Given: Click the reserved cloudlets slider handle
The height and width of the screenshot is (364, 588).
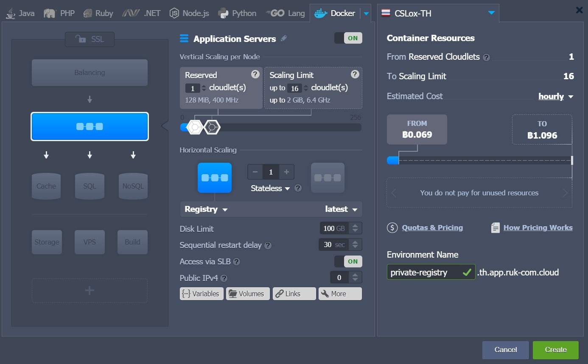Looking at the screenshot, I should 195,127.
